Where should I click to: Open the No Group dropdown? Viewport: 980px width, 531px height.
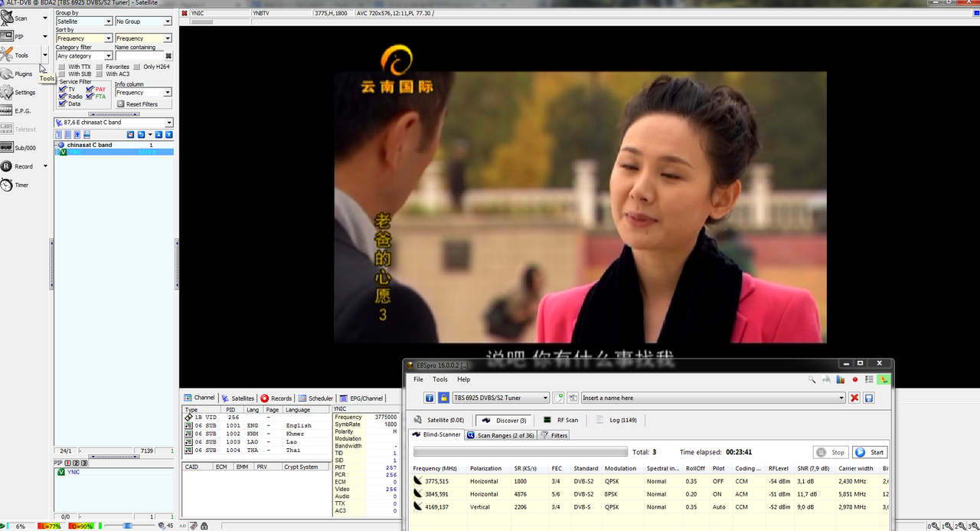point(143,21)
